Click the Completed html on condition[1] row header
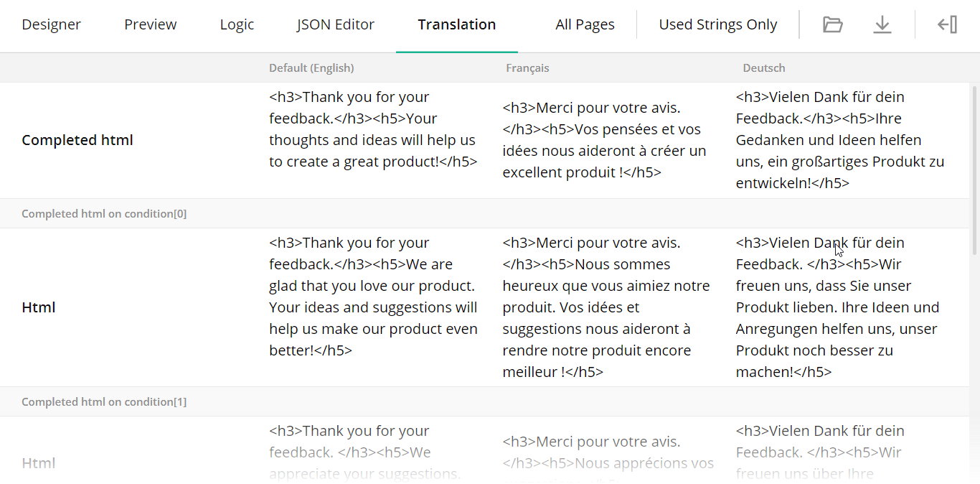Viewport: 980px width, 484px height. coord(104,401)
